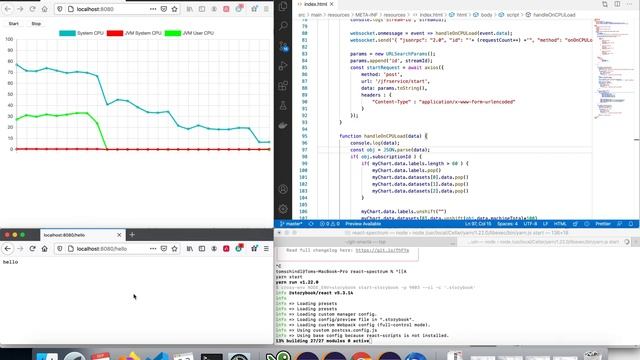The image size is (640, 360).
Task: Toggle sidebar view in top browser toolbar
Action: 202,9
